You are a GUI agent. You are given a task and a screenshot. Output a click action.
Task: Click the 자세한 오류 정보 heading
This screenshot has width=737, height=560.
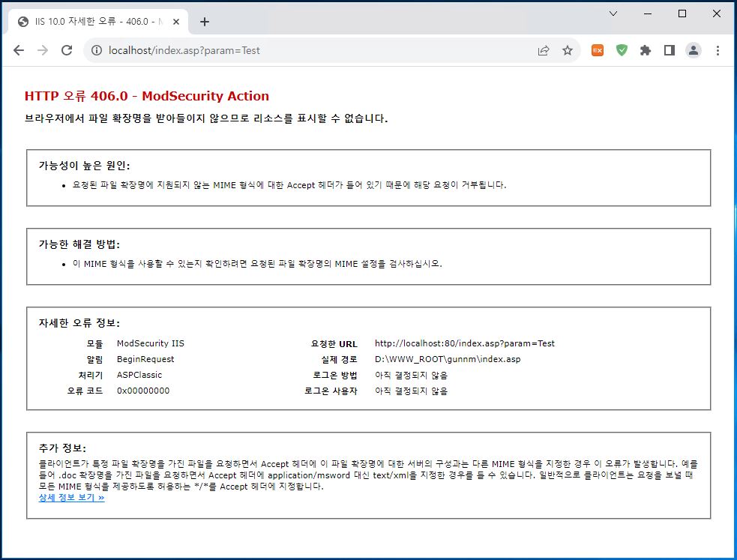(x=79, y=323)
